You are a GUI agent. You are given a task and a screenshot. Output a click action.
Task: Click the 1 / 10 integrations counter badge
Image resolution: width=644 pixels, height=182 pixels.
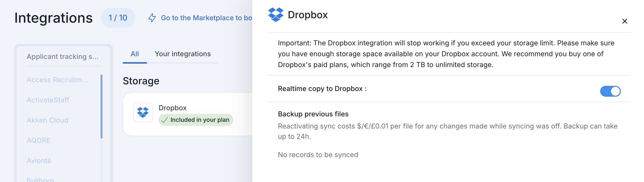tap(118, 18)
